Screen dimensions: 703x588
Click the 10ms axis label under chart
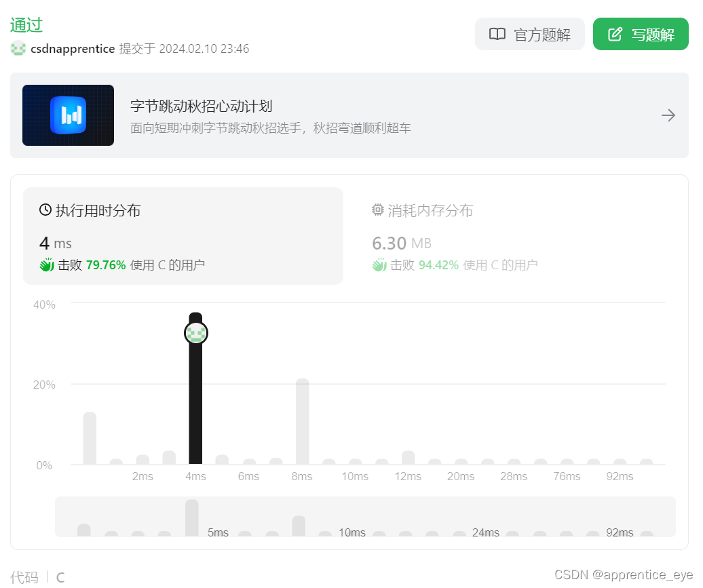[355, 476]
